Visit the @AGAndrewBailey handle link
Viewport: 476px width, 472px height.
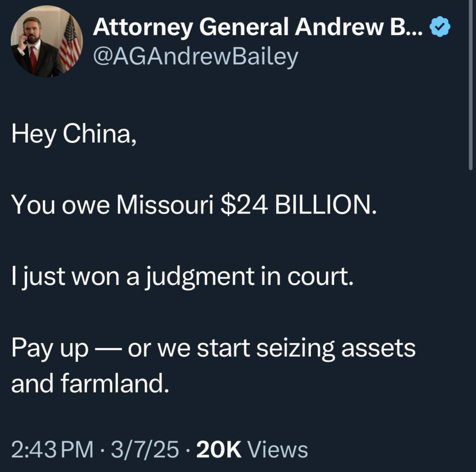coord(195,57)
